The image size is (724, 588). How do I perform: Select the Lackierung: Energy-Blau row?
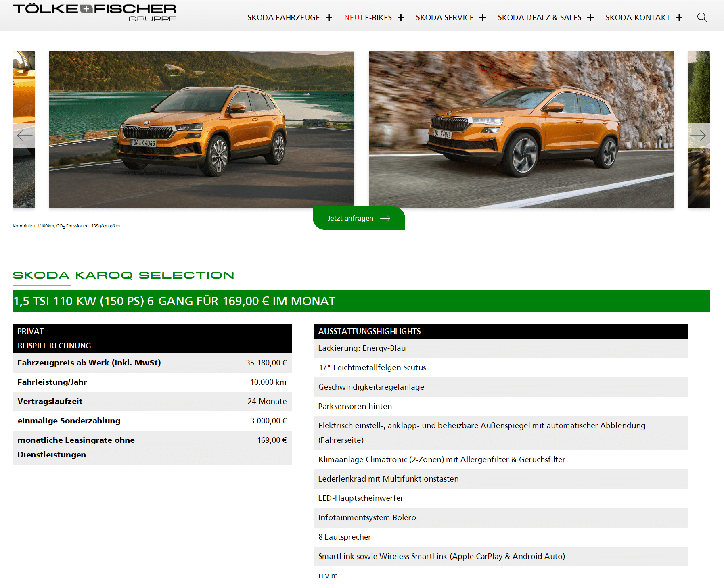501,348
